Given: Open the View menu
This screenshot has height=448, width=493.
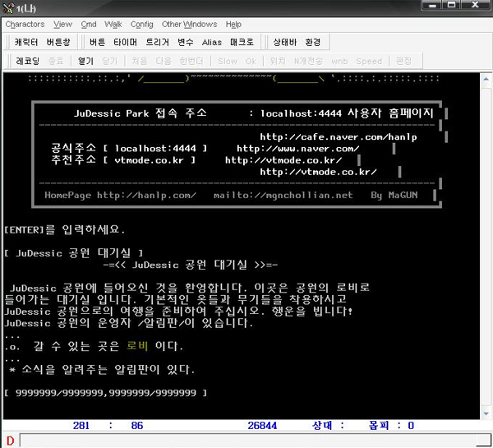Looking at the screenshot, I should click(x=62, y=25).
